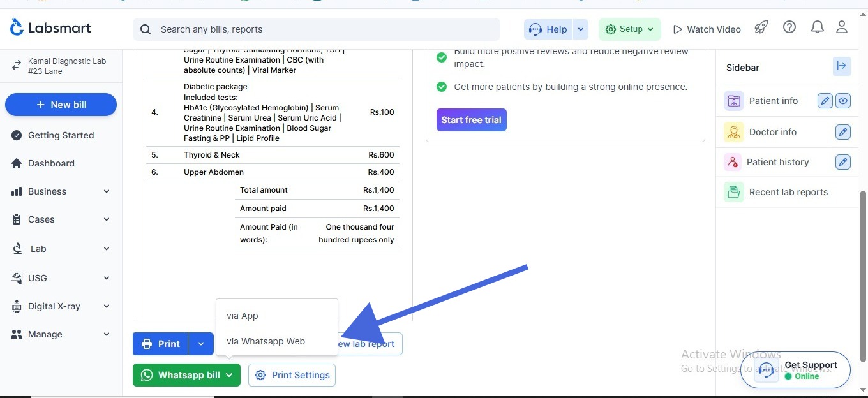Click the Diabetic package entry
The height and width of the screenshot is (398, 868).
click(273, 112)
